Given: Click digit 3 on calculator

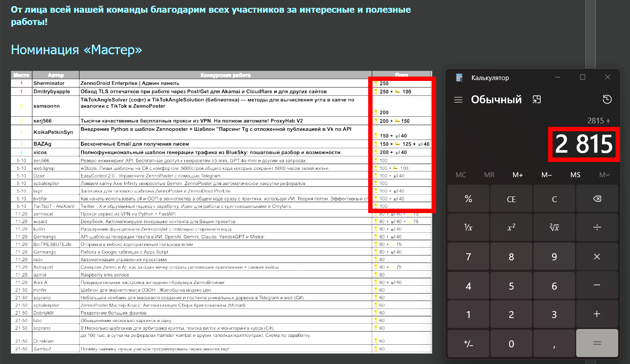Looking at the screenshot, I should (x=554, y=314).
